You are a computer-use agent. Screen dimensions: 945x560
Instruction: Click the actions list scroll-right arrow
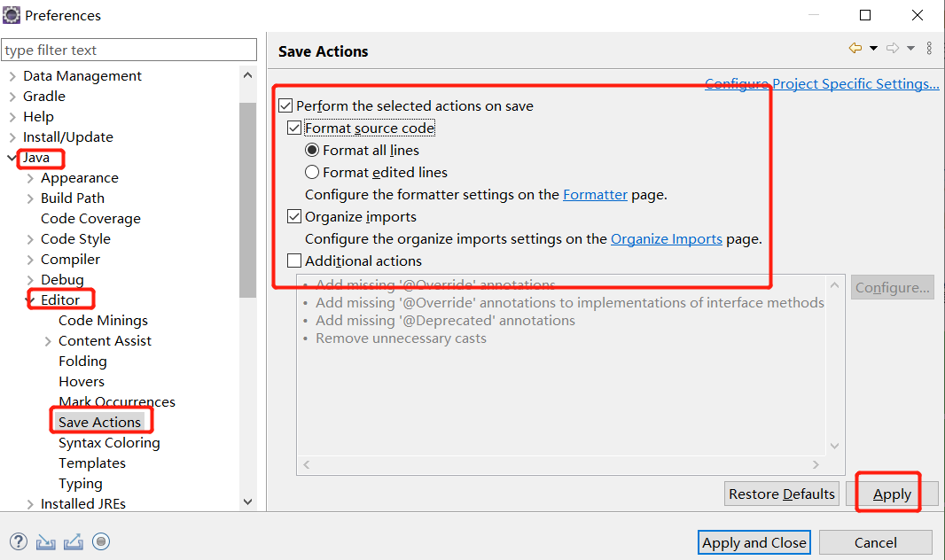(816, 465)
